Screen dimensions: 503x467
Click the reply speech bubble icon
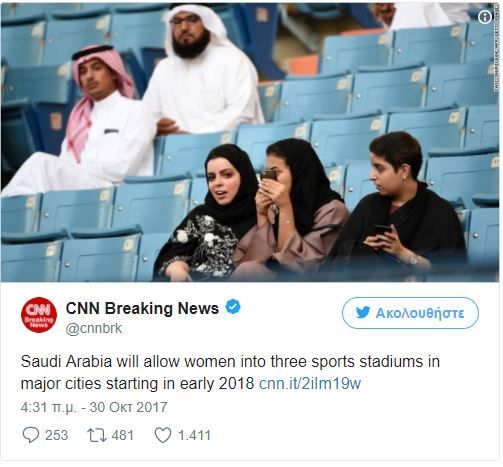[31, 435]
